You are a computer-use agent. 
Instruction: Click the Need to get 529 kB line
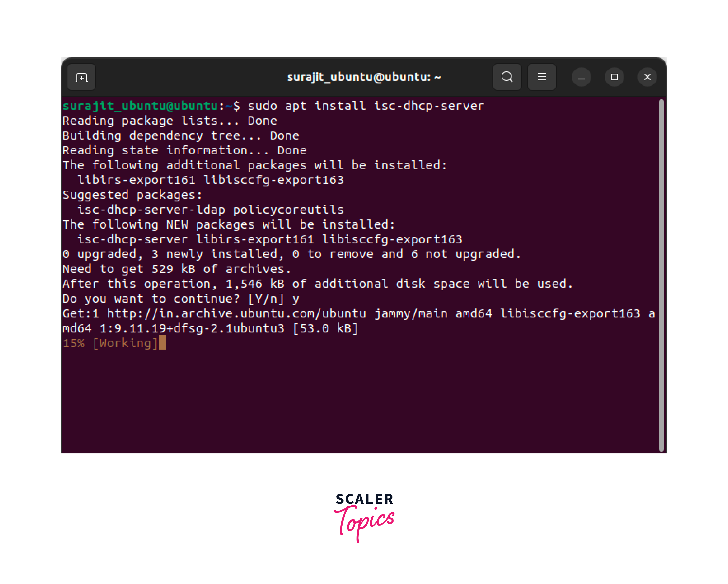click(x=177, y=269)
